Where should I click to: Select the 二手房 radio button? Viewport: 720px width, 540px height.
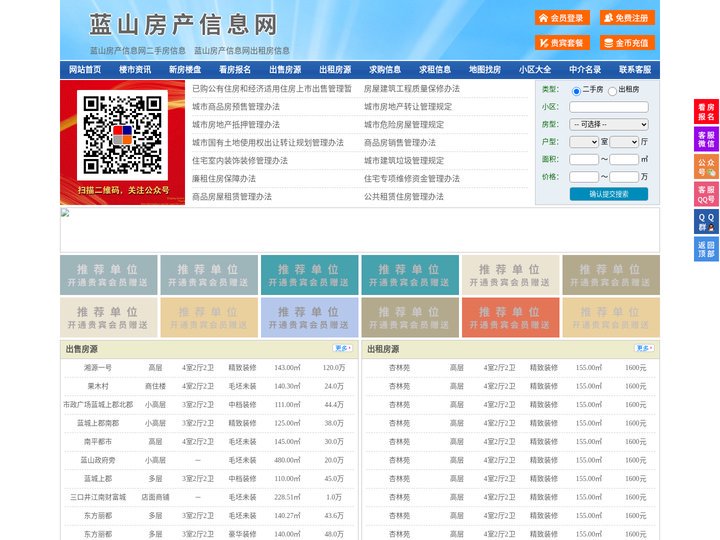576,91
